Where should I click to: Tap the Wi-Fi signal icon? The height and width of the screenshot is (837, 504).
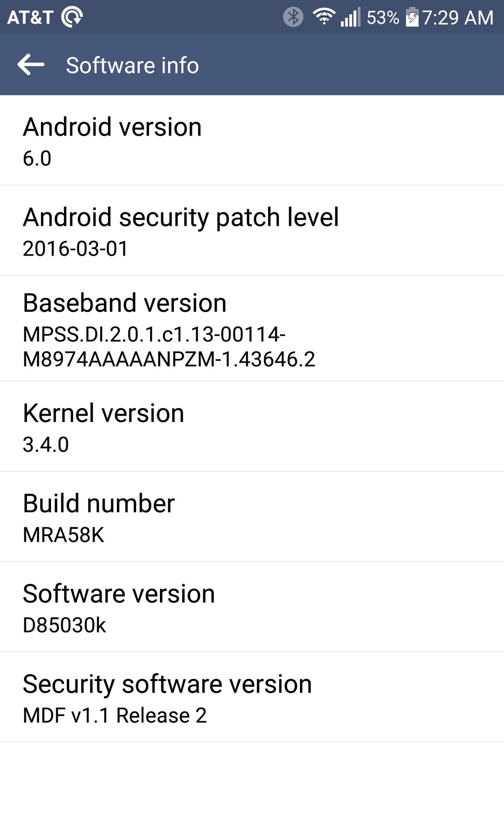pyautogui.click(x=324, y=17)
